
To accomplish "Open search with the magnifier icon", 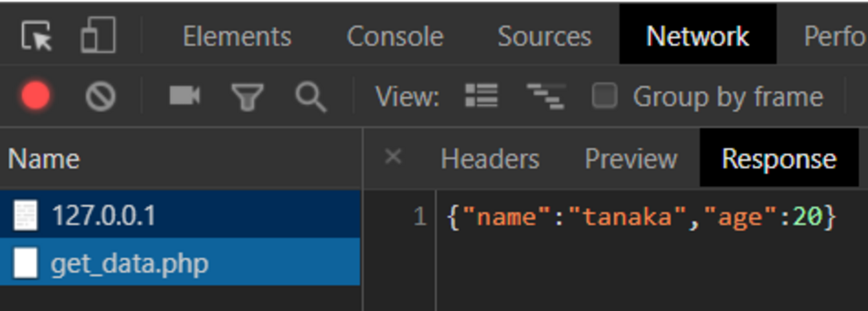I will pos(311,98).
